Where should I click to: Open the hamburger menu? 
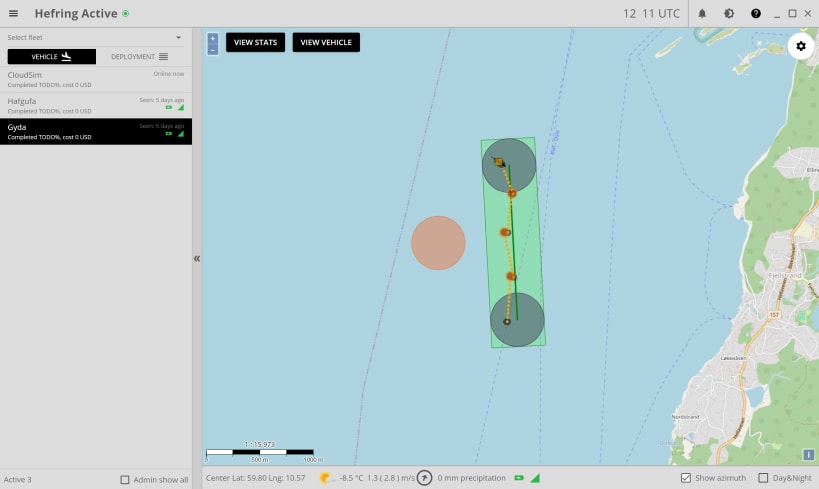coord(14,14)
